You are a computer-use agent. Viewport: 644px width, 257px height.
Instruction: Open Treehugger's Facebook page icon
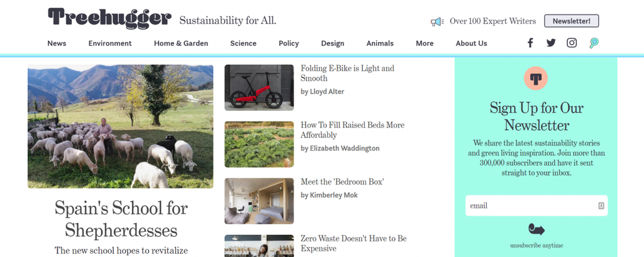(x=530, y=43)
